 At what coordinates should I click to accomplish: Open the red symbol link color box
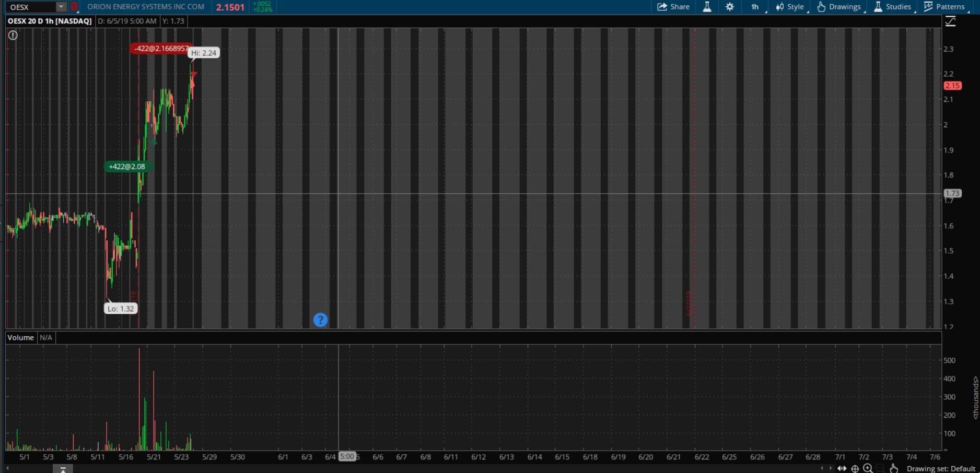click(74, 7)
